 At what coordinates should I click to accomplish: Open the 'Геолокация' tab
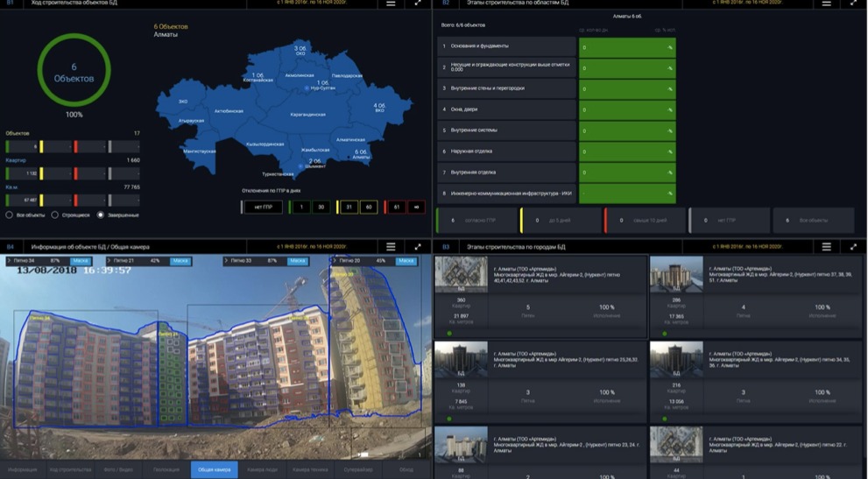[166, 470]
